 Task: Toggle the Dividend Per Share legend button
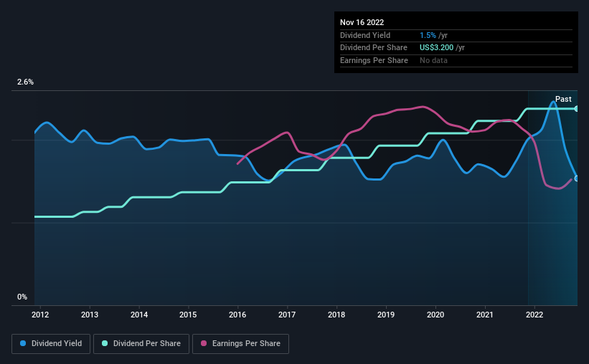point(141,344)
